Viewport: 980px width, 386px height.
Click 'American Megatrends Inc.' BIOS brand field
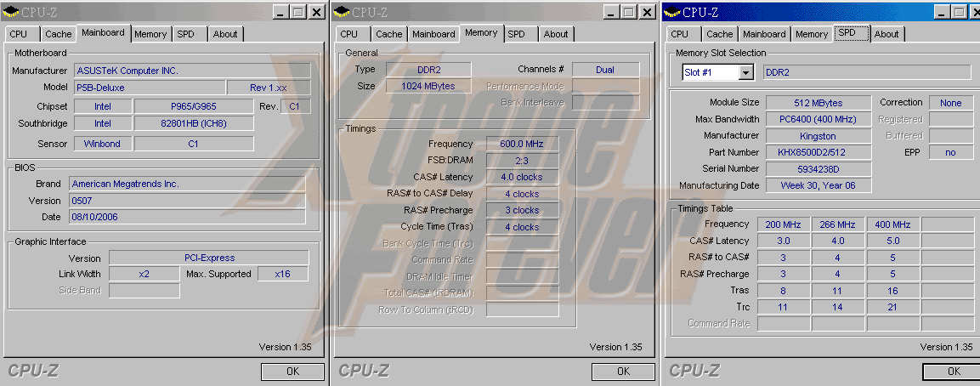point(187,184)
